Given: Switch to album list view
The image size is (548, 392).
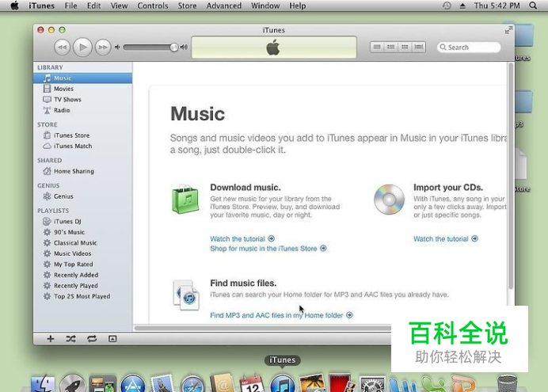Looking at the screenshot, I should coord(390,47).
